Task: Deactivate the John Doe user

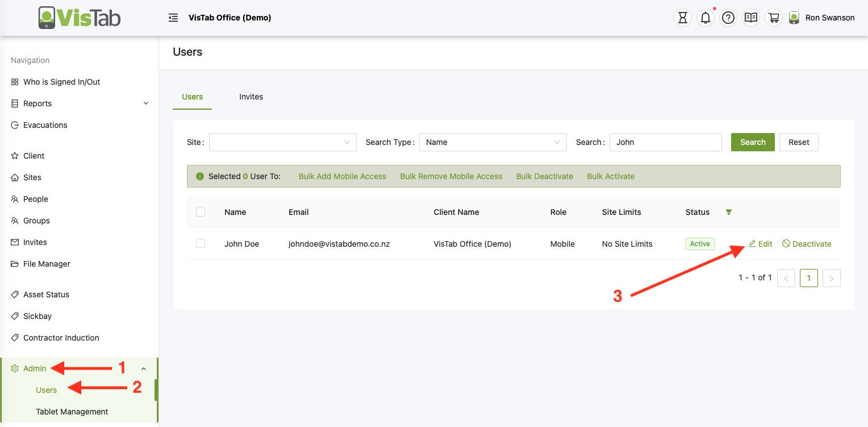Action: (x=807, y=244)
